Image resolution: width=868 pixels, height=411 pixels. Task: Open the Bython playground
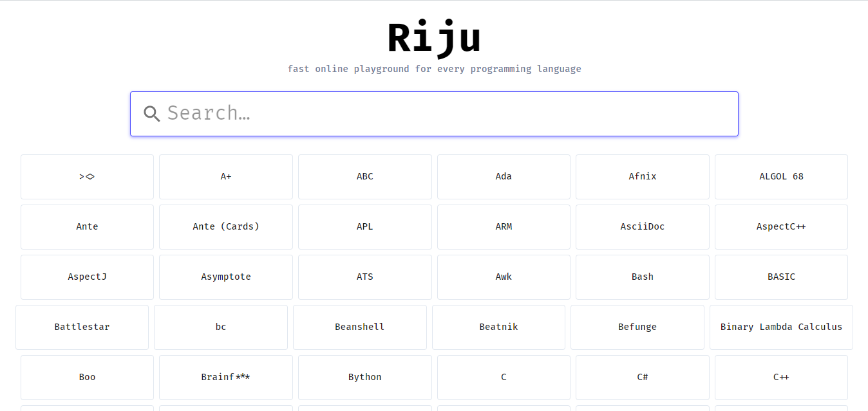(365, 378)
